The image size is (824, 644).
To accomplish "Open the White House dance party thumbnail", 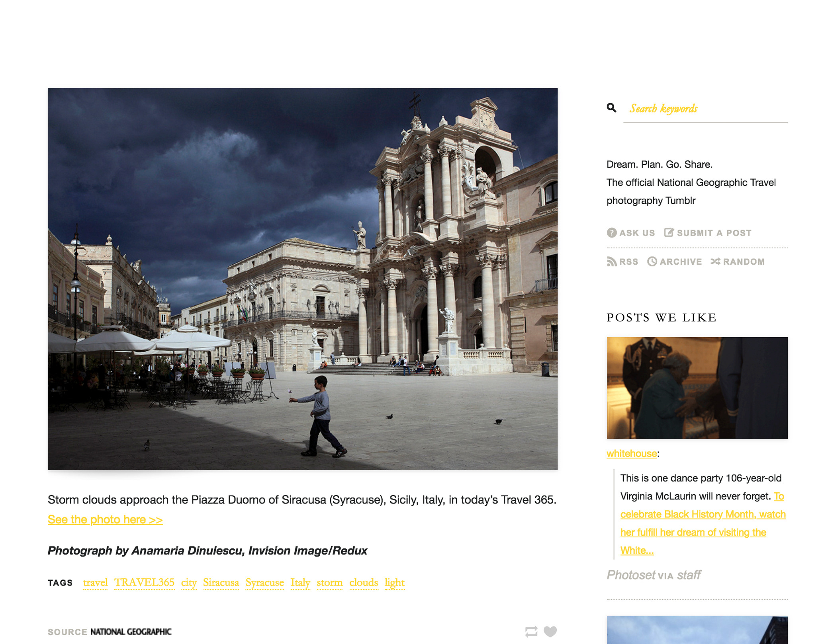I will tap(697, 388).
